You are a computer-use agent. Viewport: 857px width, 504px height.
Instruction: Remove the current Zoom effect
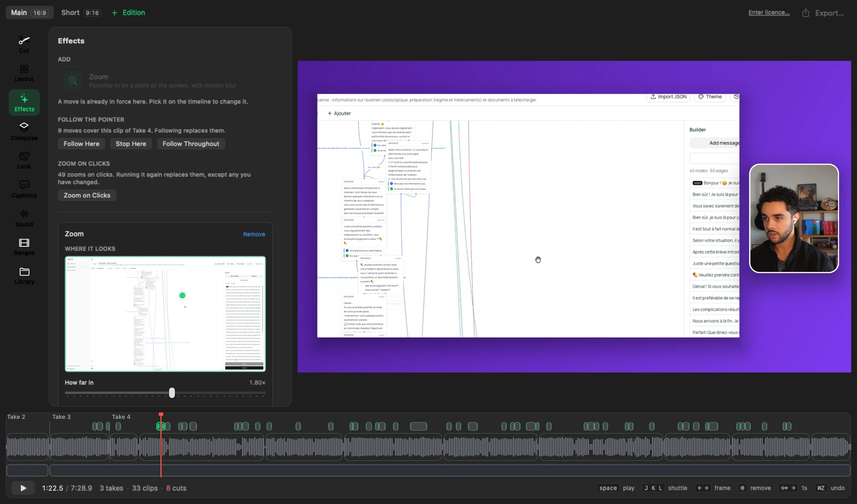point(254,234)
